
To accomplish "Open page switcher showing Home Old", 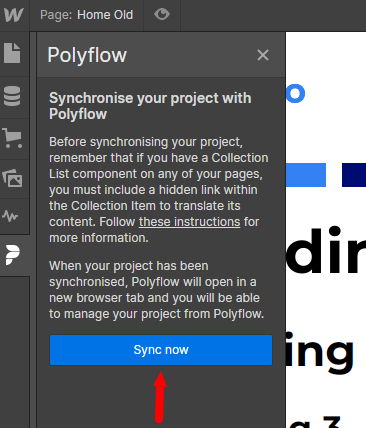I will pyautogui.click(x=86, y=15).
